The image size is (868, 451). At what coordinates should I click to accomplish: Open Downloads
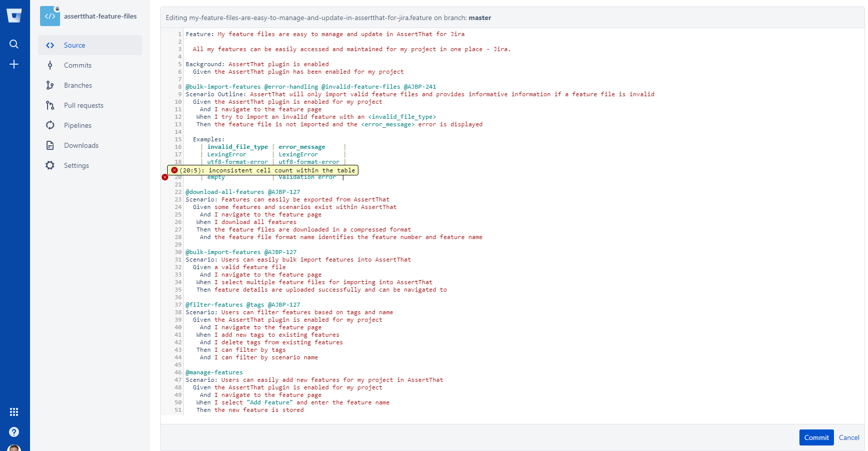pos(90,145)
